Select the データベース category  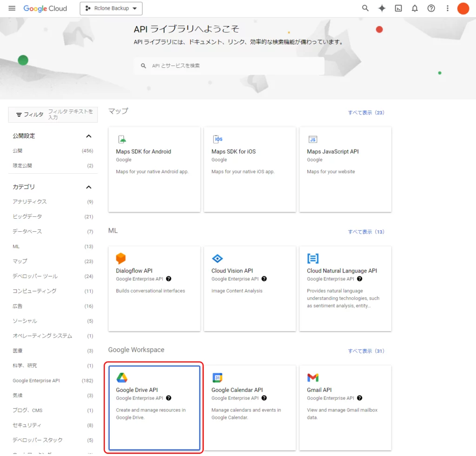click(x=53, y=232)
